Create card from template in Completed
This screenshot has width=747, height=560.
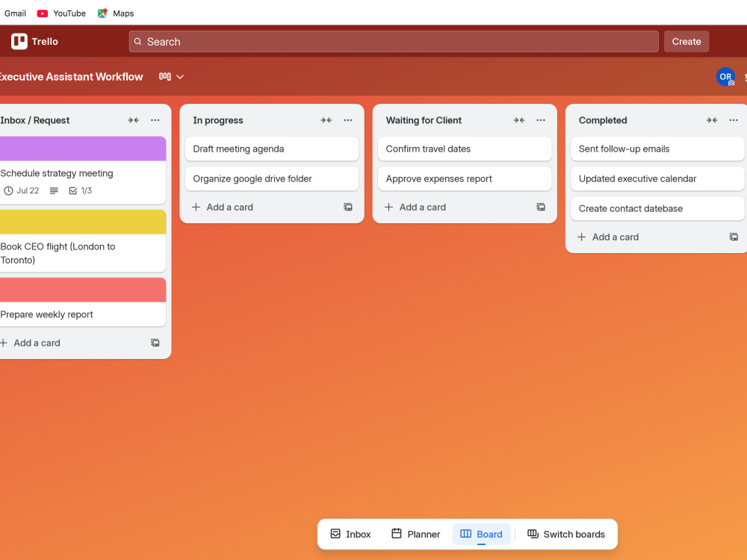(734, 237)
